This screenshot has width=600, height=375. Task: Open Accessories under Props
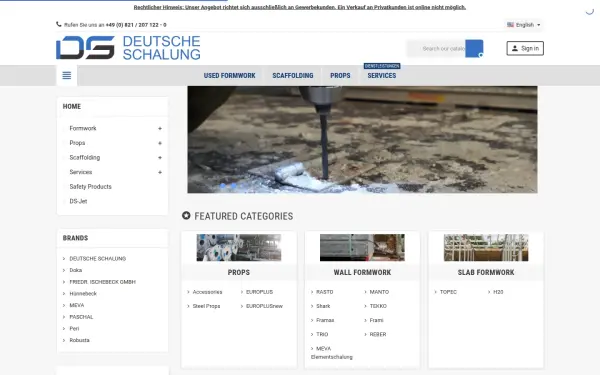207,292
